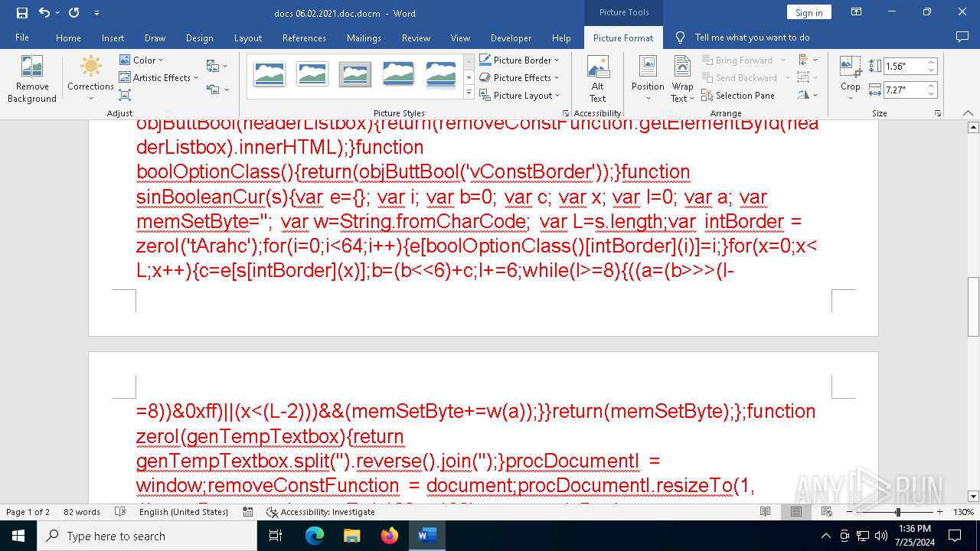Viewport: 980px width, 551px height.
Task: Click the Save icon in Quick Access Toolbar
Action: pyautogui.click(x=21, y=13)
